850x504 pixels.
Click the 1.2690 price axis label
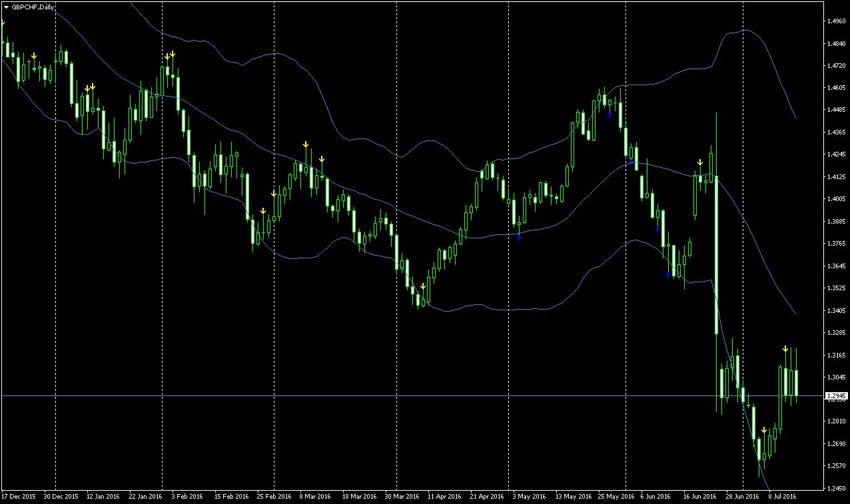pyautogui.click(x=837, y=443)
